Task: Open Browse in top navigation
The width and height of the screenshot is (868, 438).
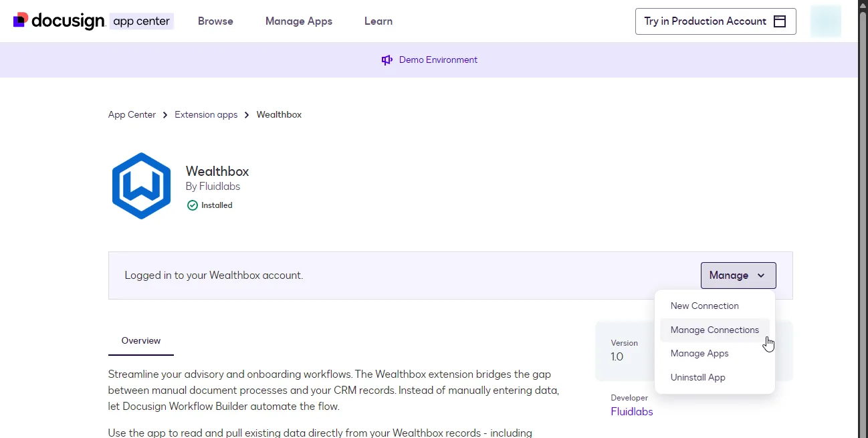Action: [x=215, y=21]
